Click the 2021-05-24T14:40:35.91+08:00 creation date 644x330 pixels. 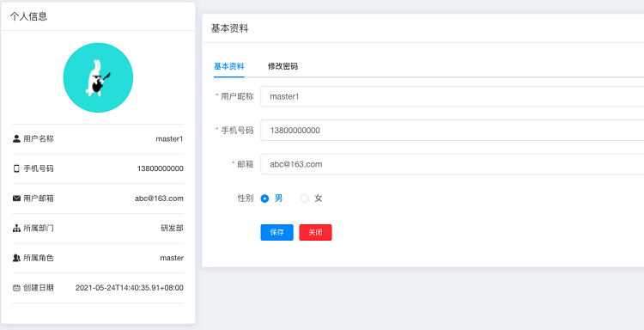(130, 288)
